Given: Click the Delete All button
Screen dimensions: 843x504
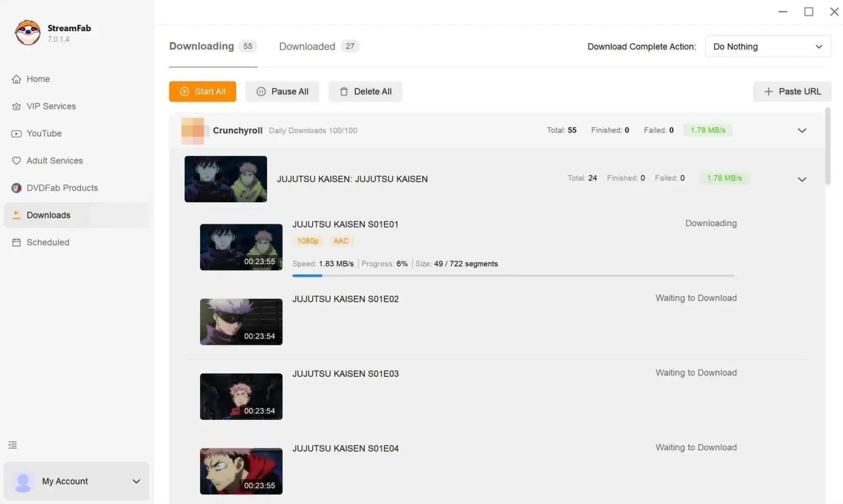Looking at the screenshot, I should 365,91.
